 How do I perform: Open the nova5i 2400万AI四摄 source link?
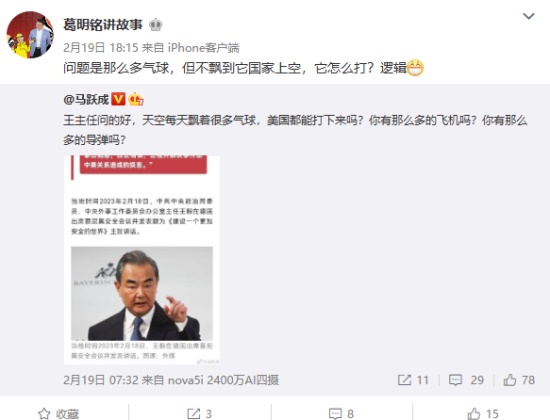tap(223, 380)
